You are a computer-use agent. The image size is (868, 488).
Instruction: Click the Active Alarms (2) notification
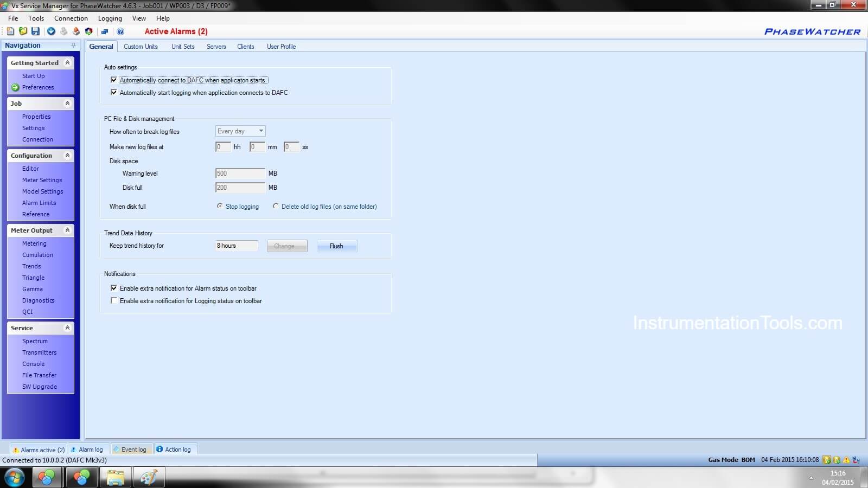[176, 31]
